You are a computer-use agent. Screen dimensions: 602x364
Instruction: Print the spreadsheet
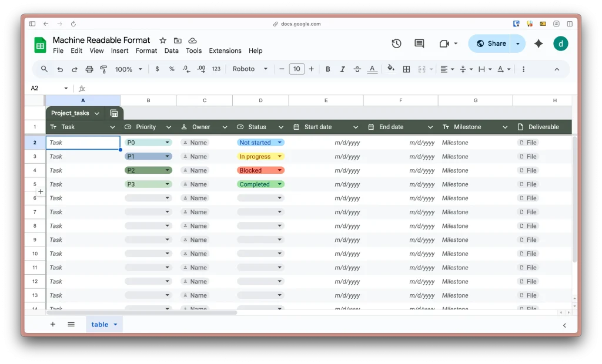[x=88, y=69]
